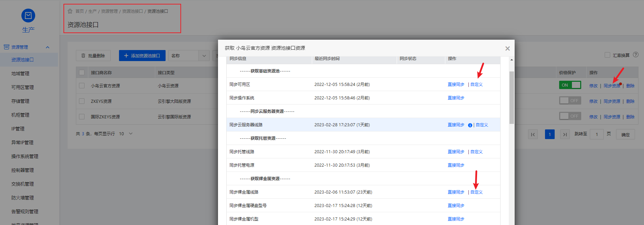644x225 pixels.
Task: Collapse the 资源管理 sidebar section
Action: (48, 47)
